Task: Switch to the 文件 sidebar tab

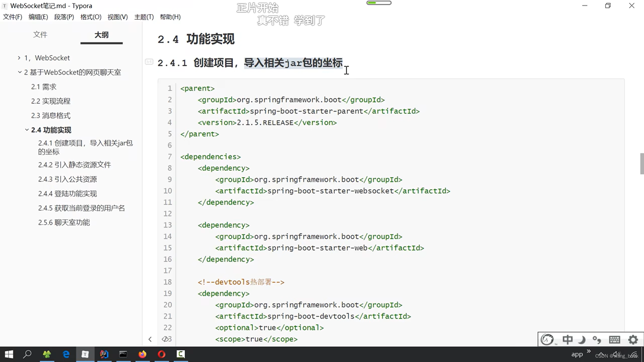Action: point(40,35)
